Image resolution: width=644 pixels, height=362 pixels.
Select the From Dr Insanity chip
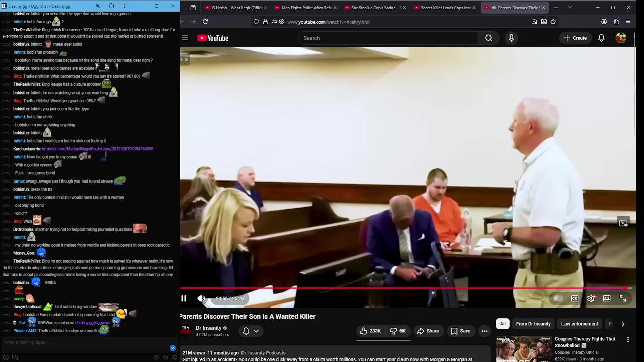533,324
